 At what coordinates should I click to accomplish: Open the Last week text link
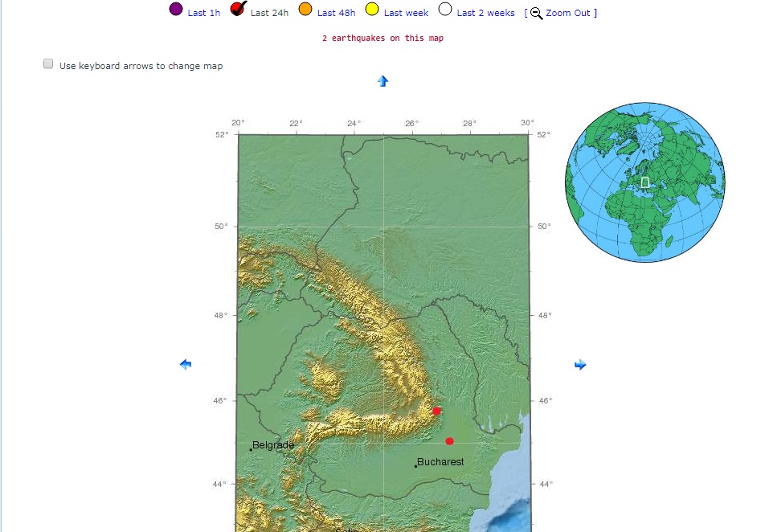[x=406, y=13]
